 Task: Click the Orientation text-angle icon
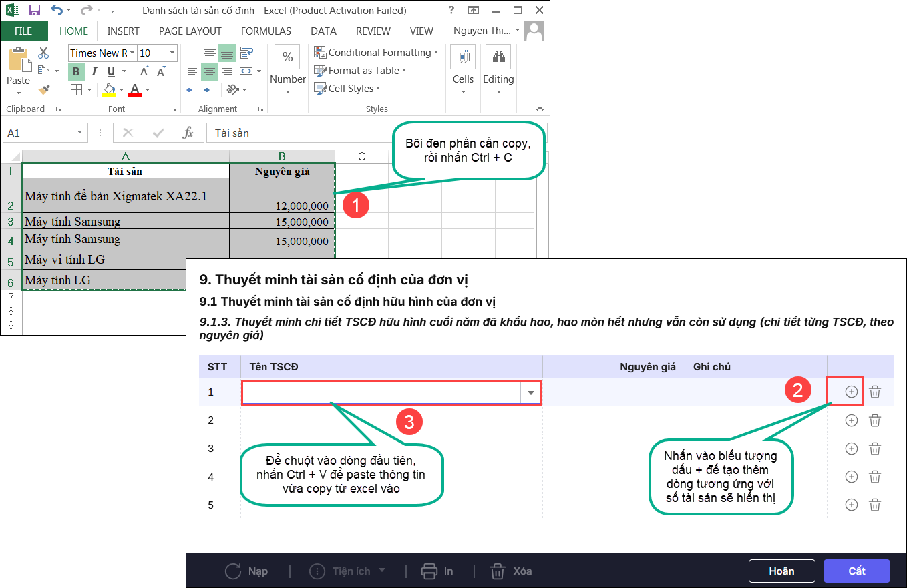(x=232, y=89)
